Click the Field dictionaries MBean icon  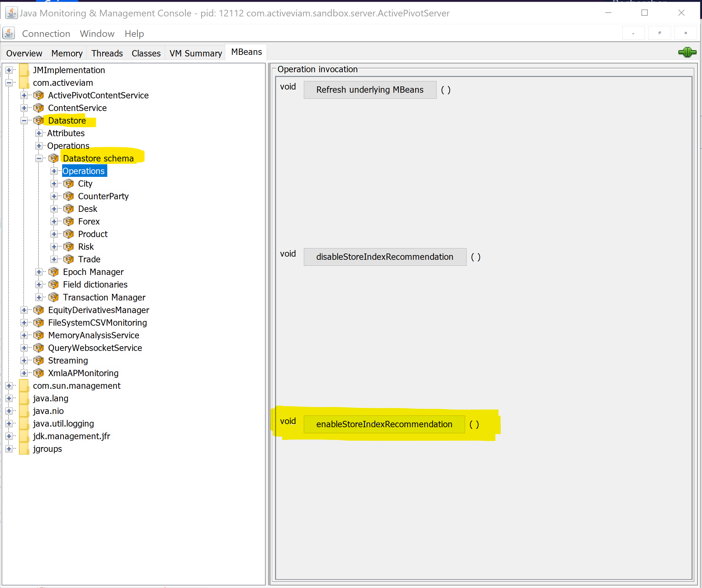coord(54,284)
